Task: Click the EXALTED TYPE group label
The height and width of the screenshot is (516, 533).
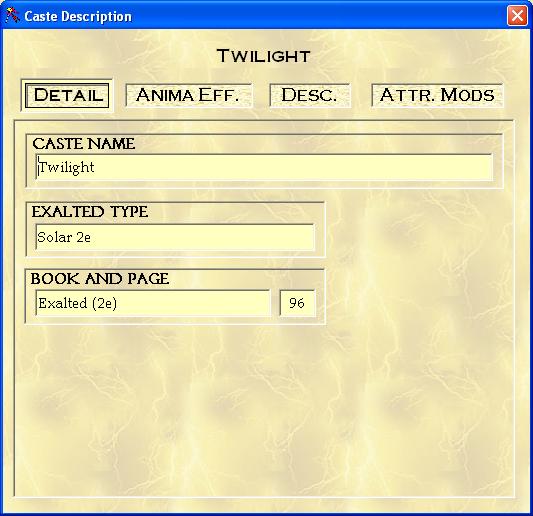Action: pos(90,212)
